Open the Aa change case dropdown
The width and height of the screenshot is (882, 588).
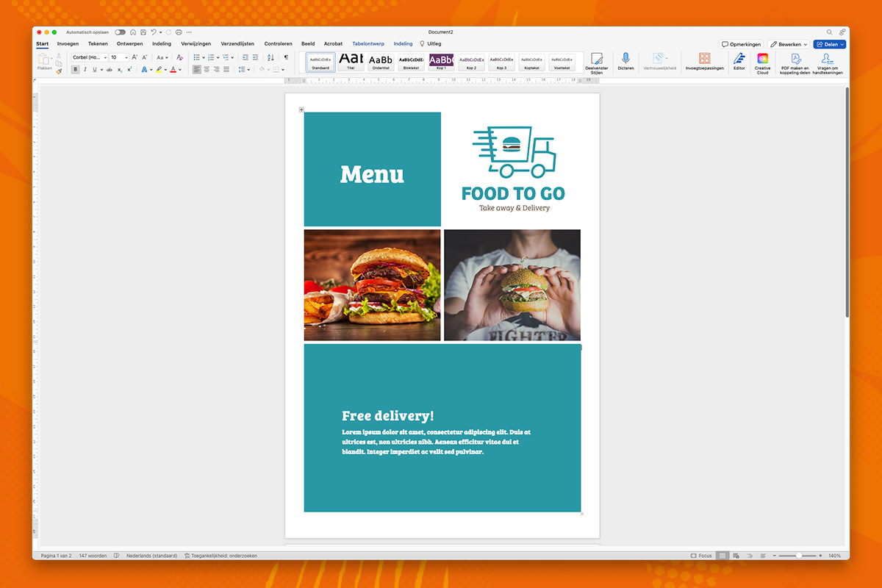[162, 57]
